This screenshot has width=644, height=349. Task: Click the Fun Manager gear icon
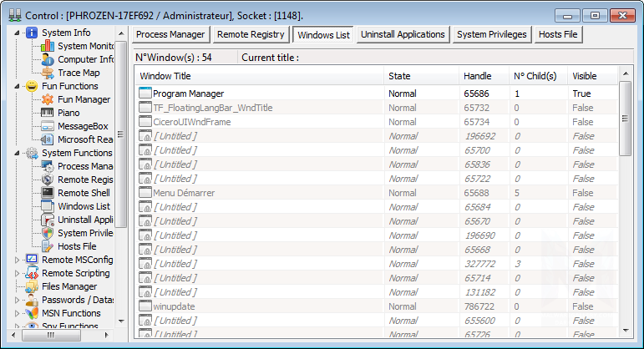48,99
